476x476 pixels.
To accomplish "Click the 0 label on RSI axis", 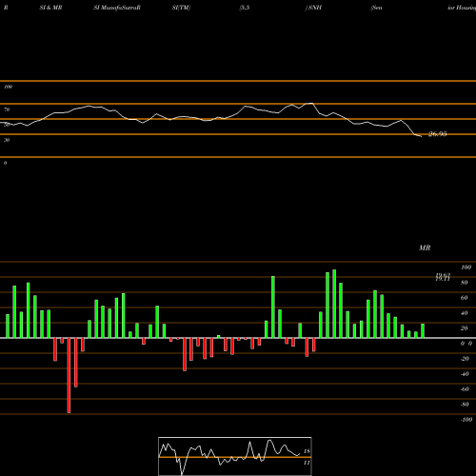I will coord(5,163).
